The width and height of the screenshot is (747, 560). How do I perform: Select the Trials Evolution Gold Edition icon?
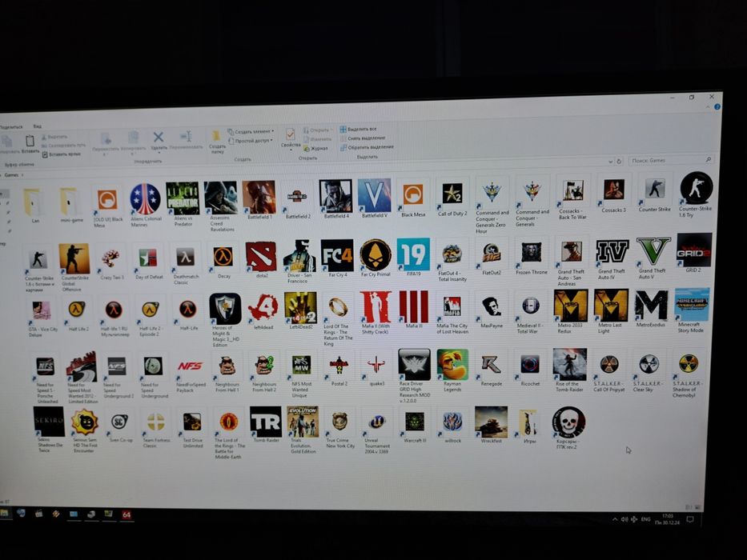click(x=303, y=422)
